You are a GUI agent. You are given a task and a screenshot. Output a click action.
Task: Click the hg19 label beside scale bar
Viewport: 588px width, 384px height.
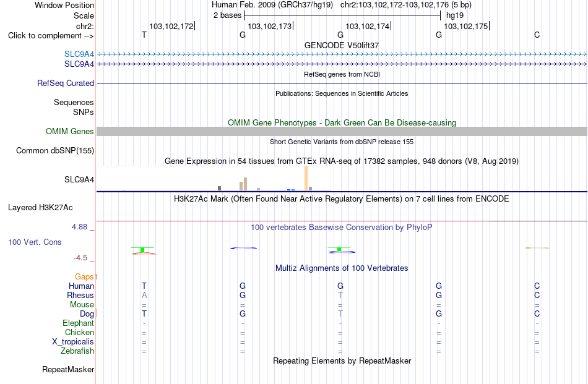point(455,15)
